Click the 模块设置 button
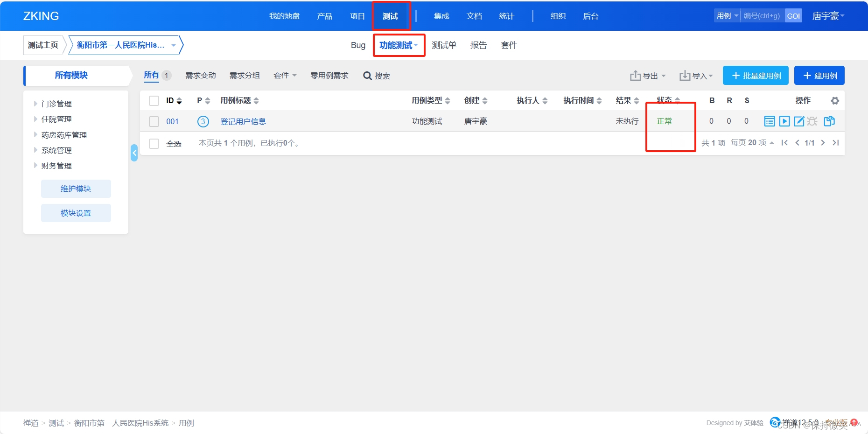Viewport: 868px width, 434px height. (x=76, y=213)
